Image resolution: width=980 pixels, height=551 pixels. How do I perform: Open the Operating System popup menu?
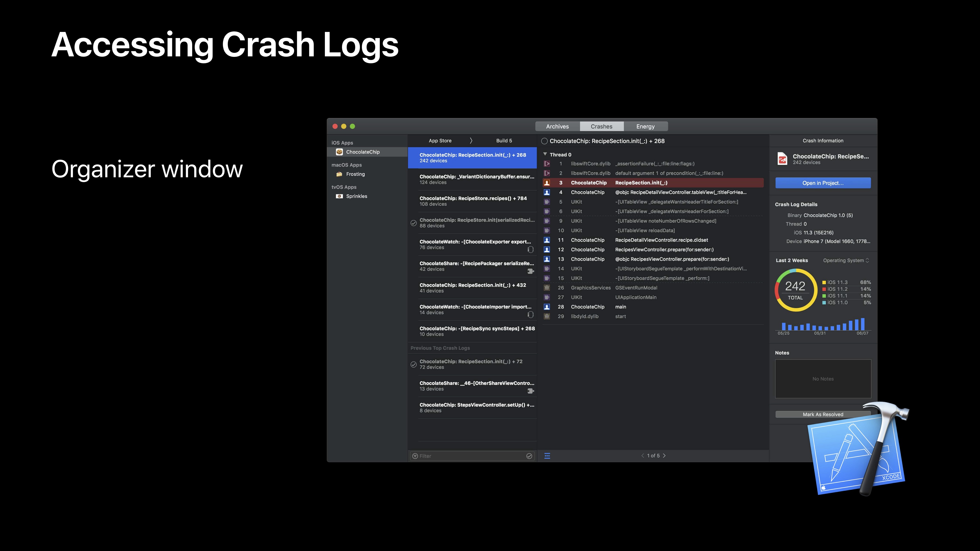coord(846,260)
